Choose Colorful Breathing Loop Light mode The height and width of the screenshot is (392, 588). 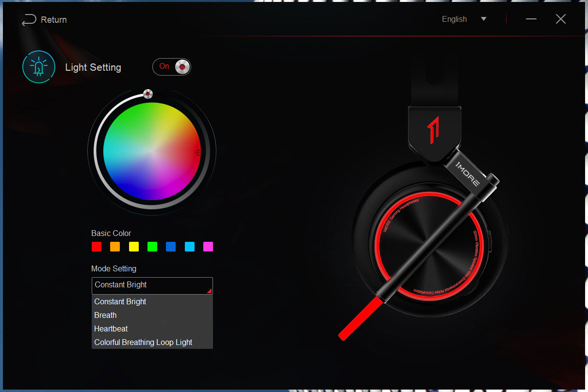point(152,342)
